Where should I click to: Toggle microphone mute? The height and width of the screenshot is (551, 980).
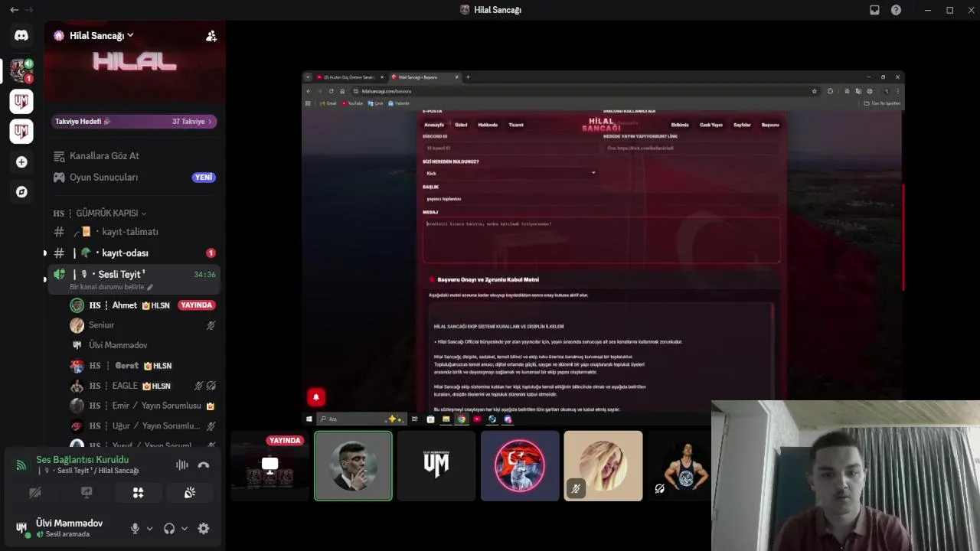136,528
